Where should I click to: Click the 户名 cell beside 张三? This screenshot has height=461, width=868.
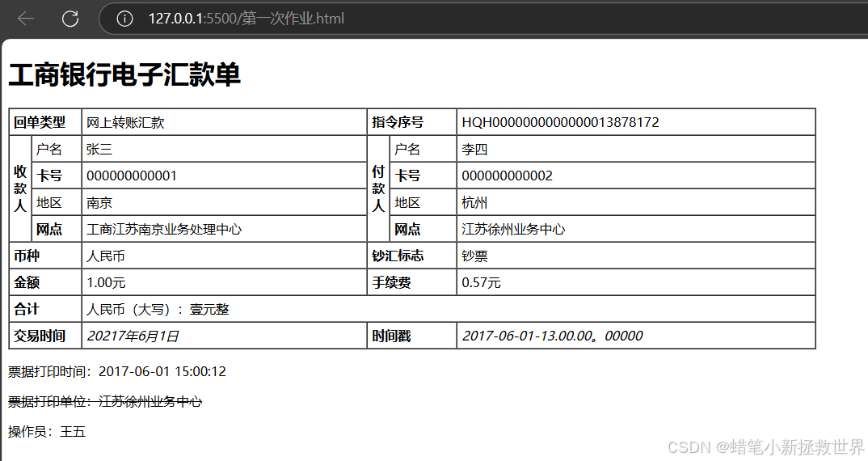[x=57, y=149]
